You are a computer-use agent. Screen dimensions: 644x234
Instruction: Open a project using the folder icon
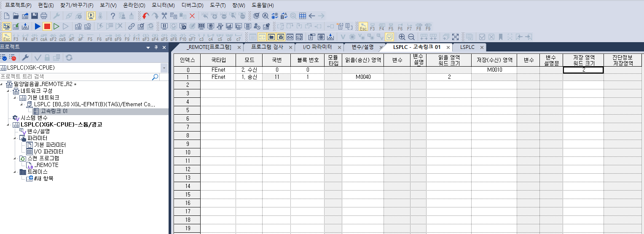tap(16, 16)
